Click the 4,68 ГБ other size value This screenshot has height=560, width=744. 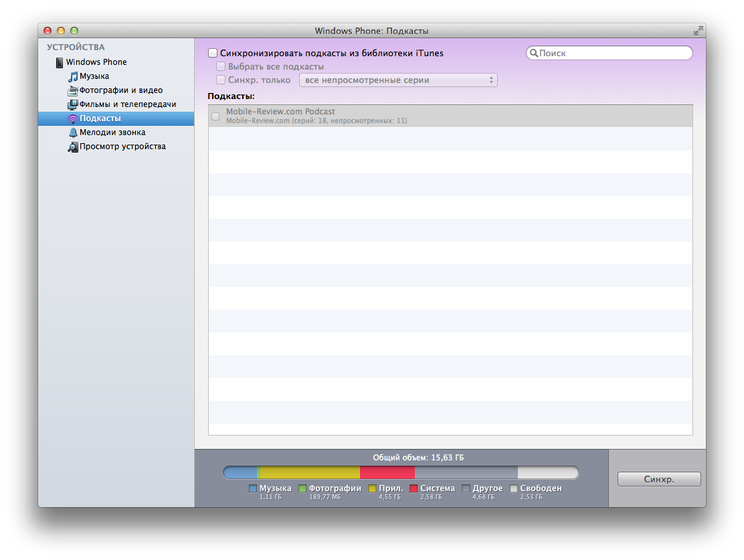click(484, 497)
